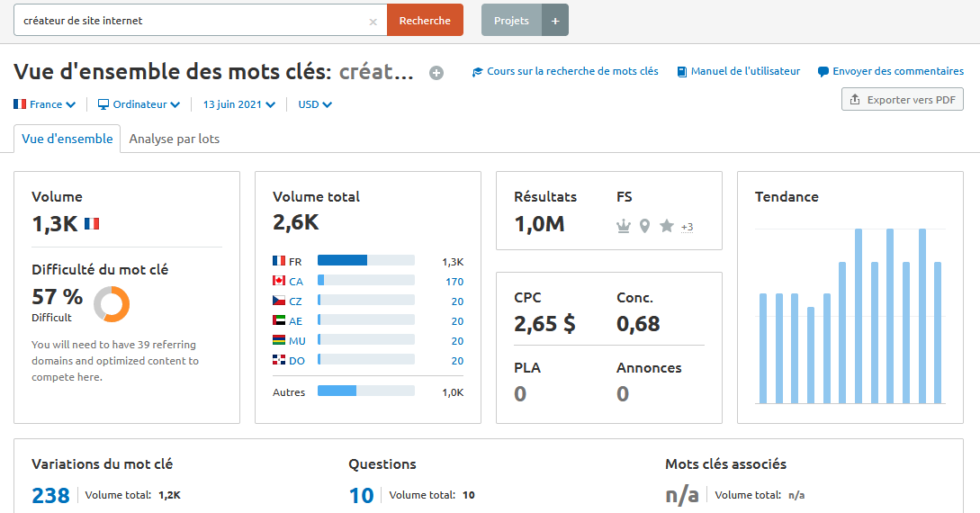Select the Vue d'ensemble tab
This screenshot has height=513, width=980.
[67, 139]
